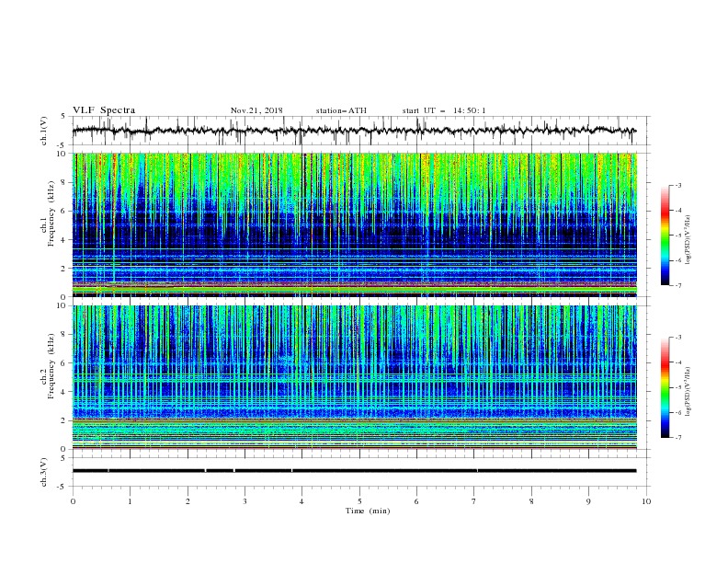Click the "5" tick on the time axis

359,501
